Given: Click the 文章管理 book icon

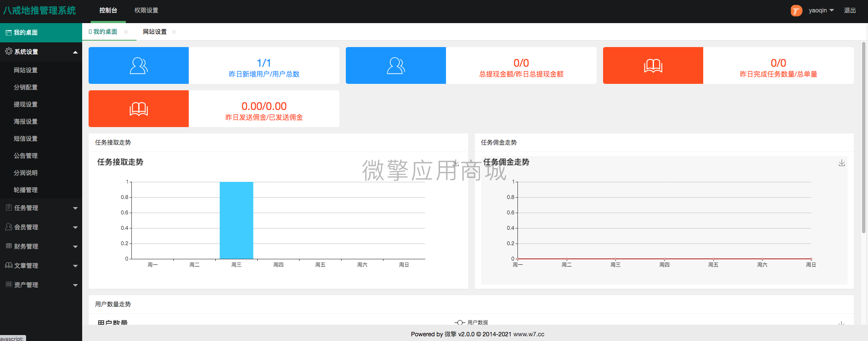Looking at the screenshot, I should (9, 265).
